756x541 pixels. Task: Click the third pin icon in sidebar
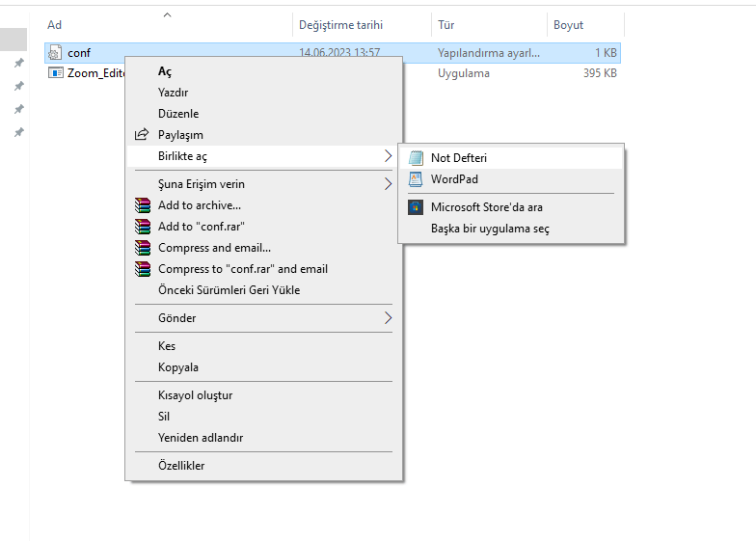click(x=19, y=109)
